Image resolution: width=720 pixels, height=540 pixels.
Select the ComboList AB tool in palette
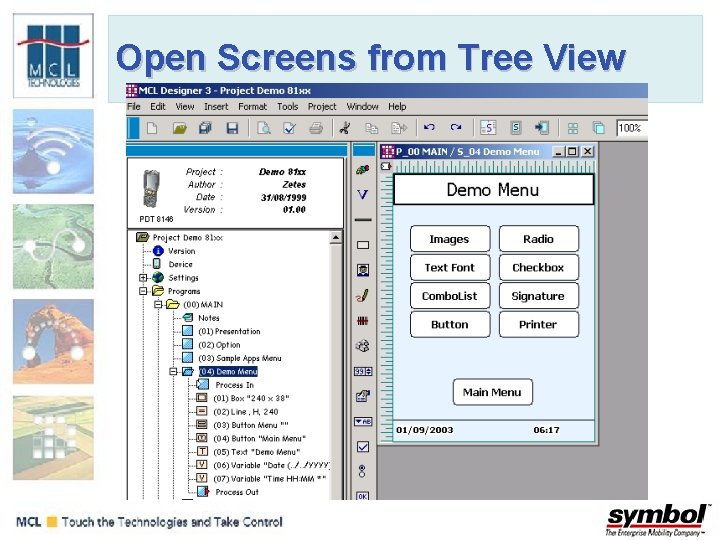tap(363, 421)
